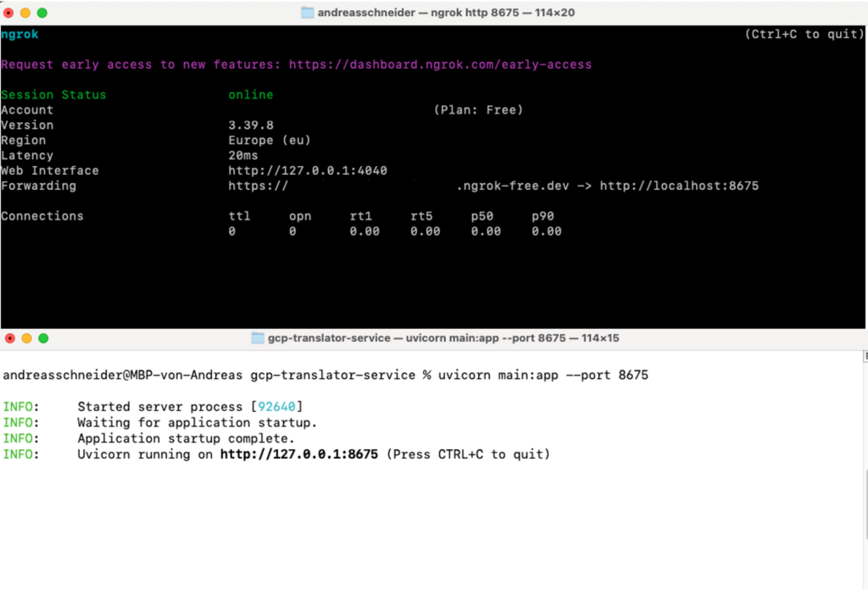Minimize the uvicorn terminal window
This screenshot has height=590, width=868.
(26, 338)
